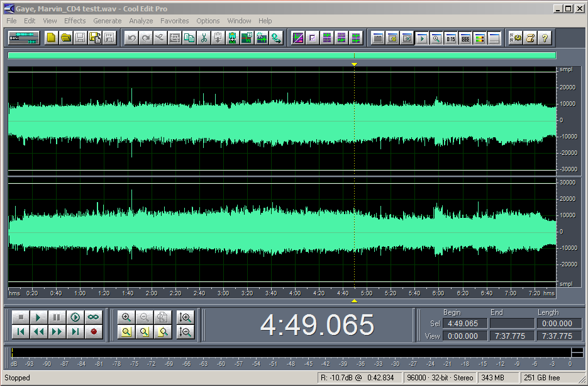
Task: Click Zoom to right edge of selection
Action: tap(162, 332)
